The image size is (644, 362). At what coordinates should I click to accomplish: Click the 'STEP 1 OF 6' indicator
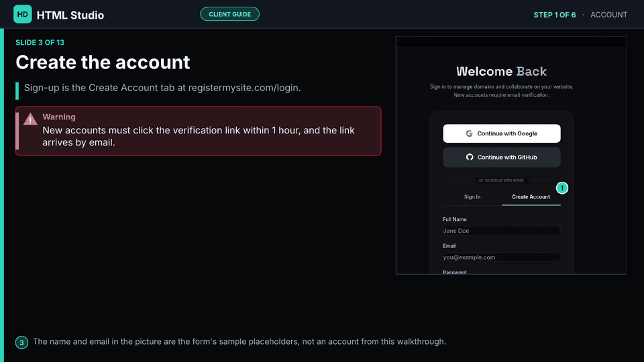[x=555, y=15]
